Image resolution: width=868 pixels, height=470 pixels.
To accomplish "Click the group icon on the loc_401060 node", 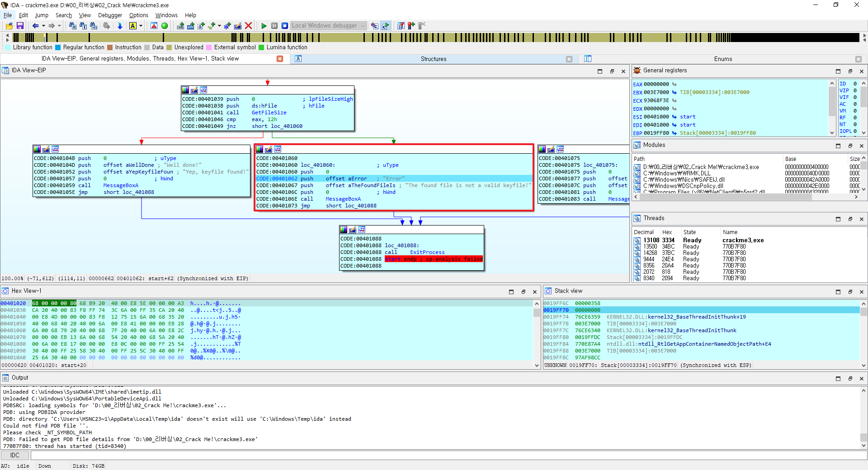I will pos(278,149).
